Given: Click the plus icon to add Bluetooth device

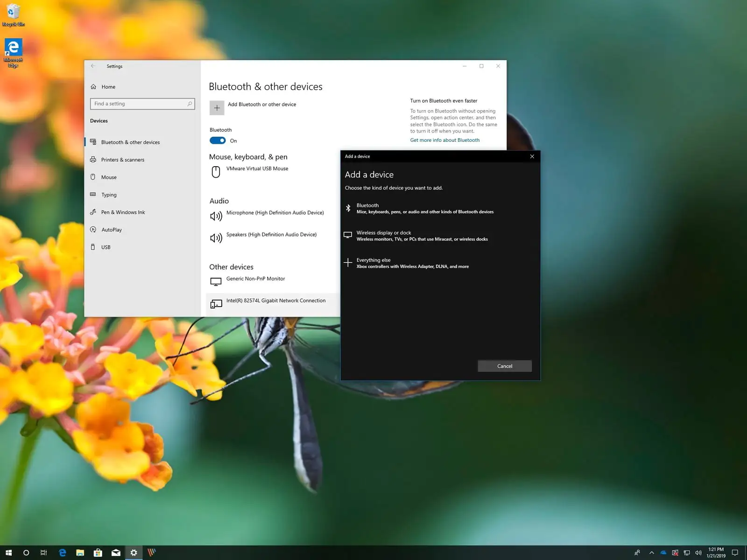Looking at the screenshot, I should pos(217,108).
